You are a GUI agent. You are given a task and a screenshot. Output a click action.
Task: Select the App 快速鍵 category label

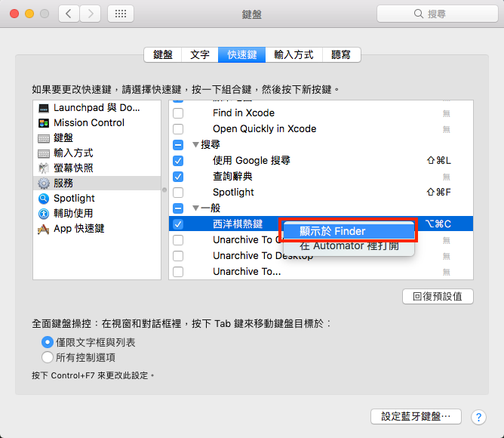[x=78, y=229]
